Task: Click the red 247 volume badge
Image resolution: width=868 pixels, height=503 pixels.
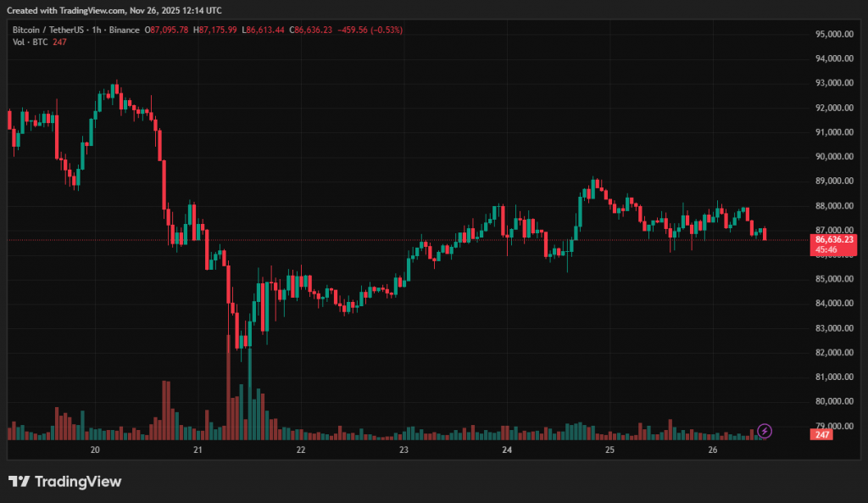Action: [822, 434]
